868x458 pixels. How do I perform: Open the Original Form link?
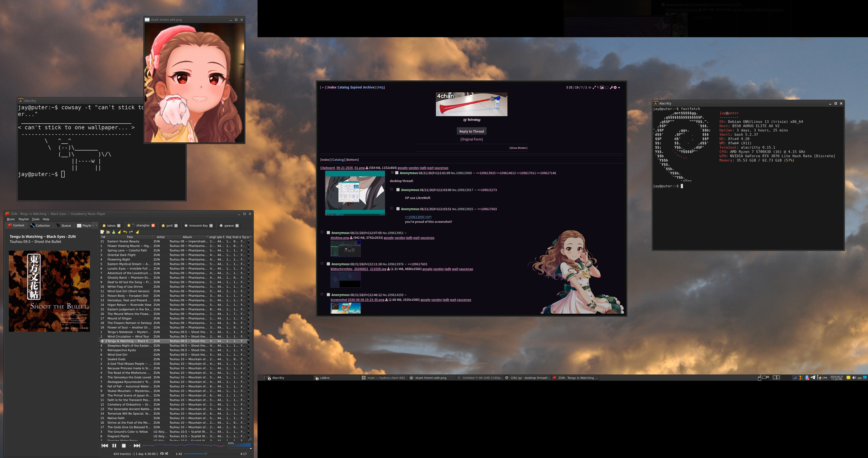tap(471, 139)
